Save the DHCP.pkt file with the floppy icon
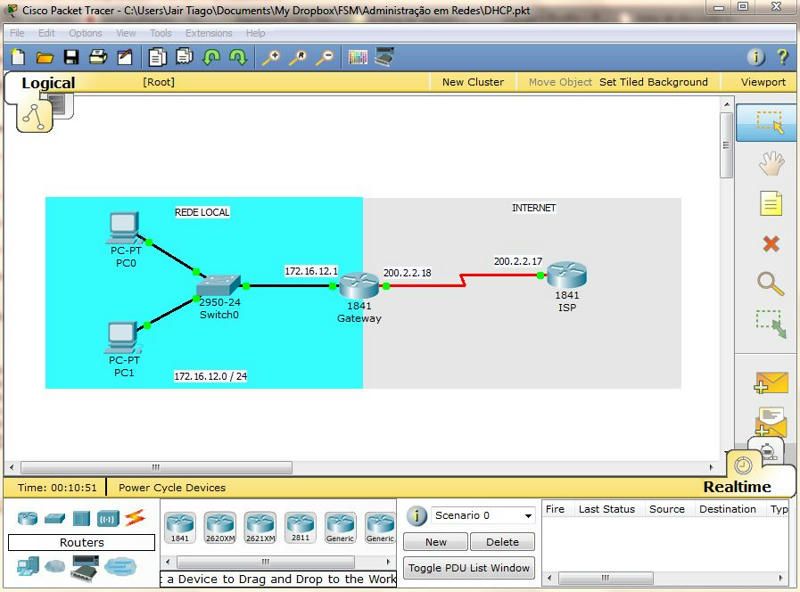Screen dimensions: 800x592 tap(71, 57)
